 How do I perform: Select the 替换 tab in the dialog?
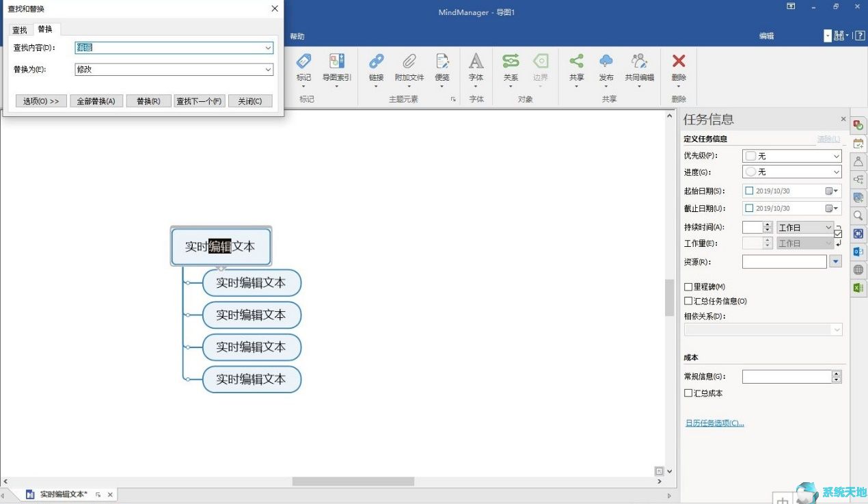click(45, 29)
